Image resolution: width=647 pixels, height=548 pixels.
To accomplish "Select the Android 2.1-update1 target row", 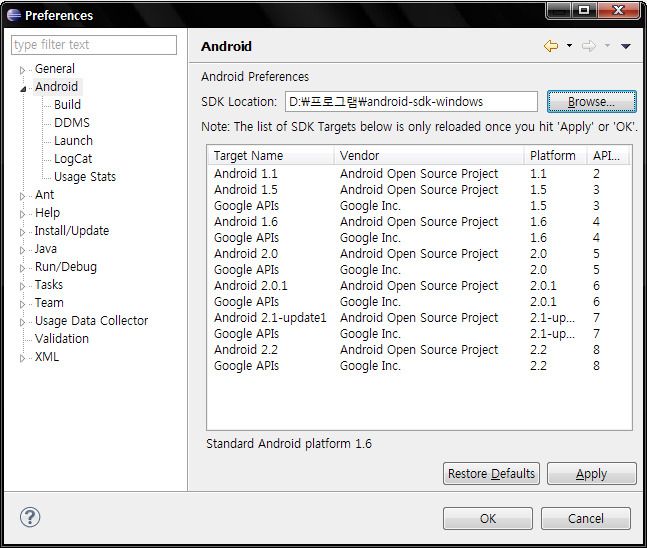I will pos(419,318).
